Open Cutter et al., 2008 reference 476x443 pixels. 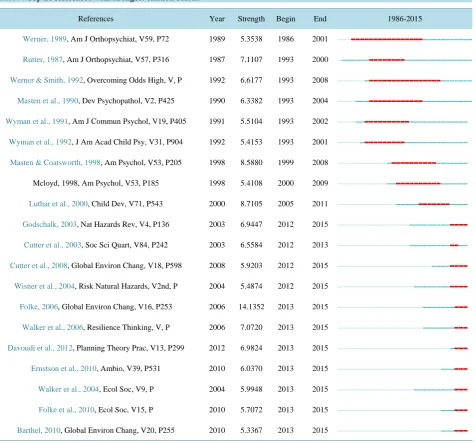(x=39, y=266)
